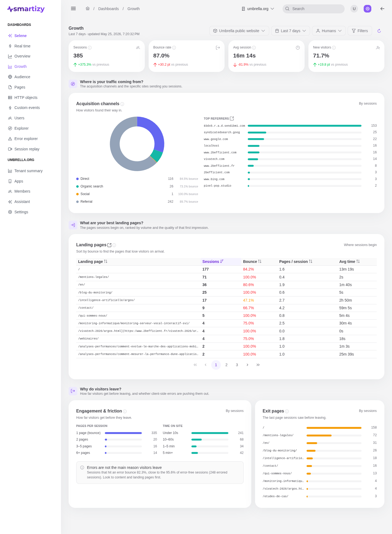Open Humans traffic type dropdown
The width and height of the screenshot is (392, 534).
coord(329,31)
